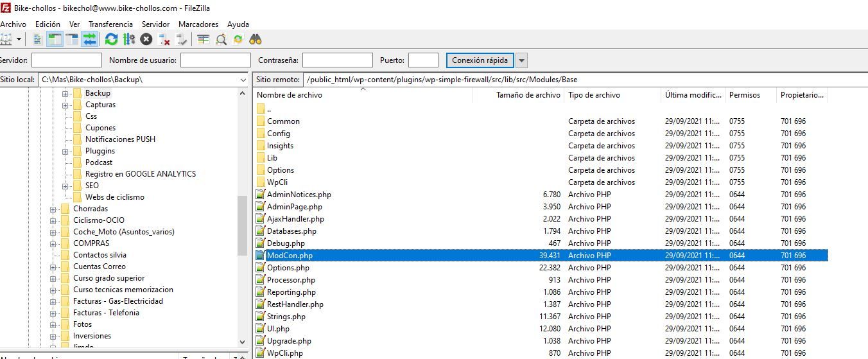Expand the Capturas folder in local tree
This screenshot has height=359, width=868.
pyautogui.click(x=65, y=105)
